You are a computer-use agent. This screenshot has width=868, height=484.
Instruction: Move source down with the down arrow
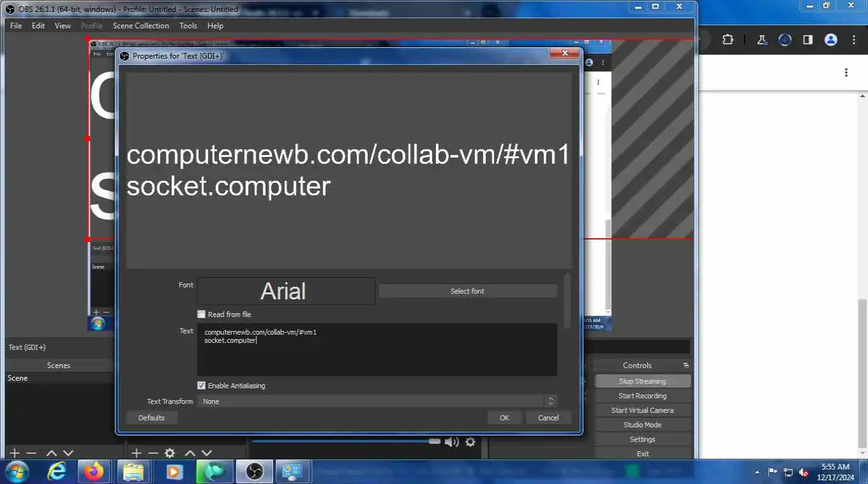(x=206, y=453)
